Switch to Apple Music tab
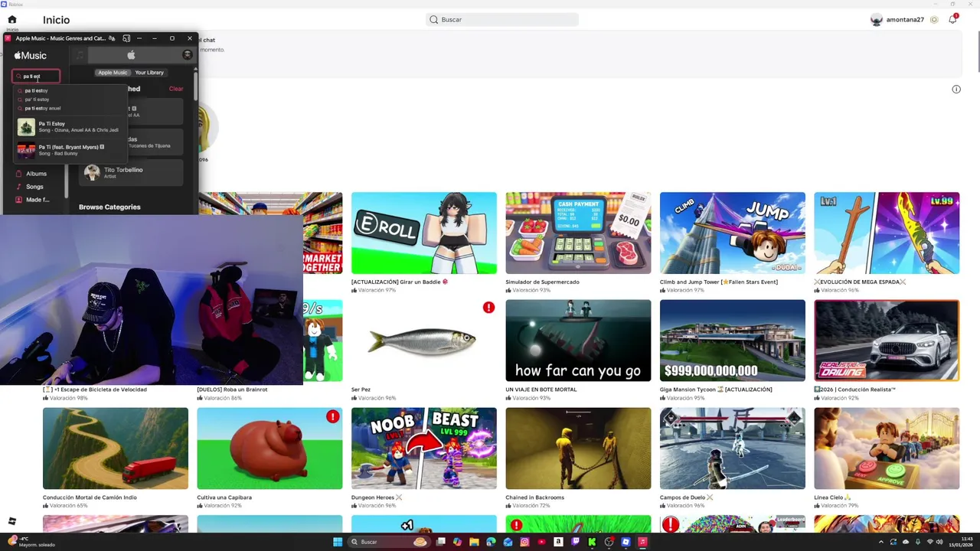This screenshot has width=980, height=551. [113, 72]
